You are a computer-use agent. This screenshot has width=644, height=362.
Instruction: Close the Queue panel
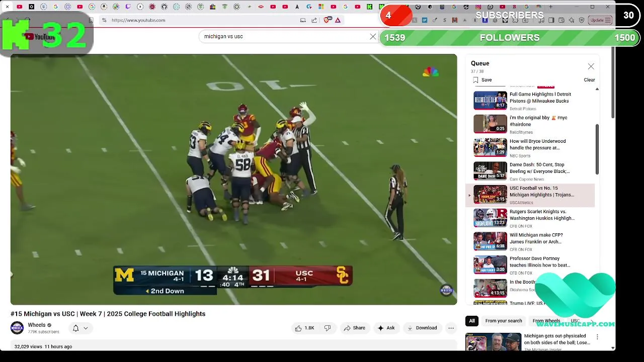point(591,66)
